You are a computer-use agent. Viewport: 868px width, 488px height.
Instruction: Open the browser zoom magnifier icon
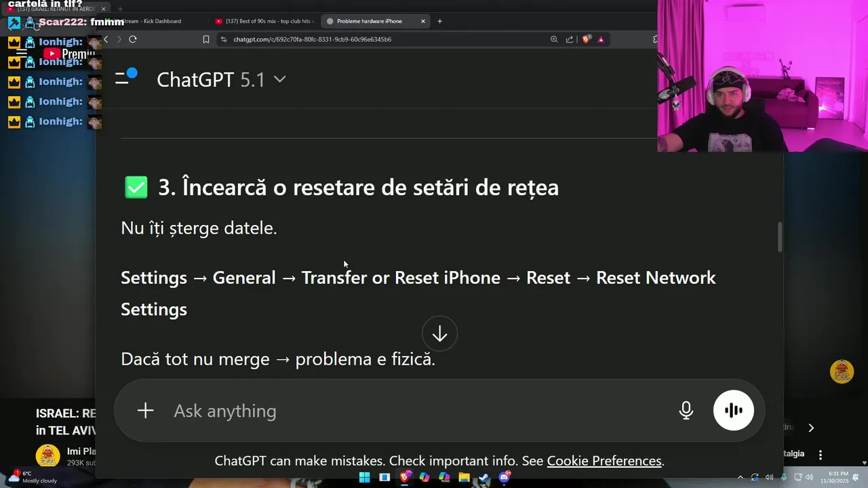pos(554,39)
